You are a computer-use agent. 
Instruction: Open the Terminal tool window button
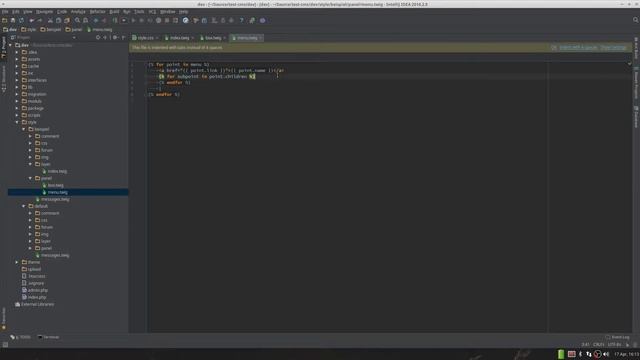pyautogui.click(x=49, y=337)
